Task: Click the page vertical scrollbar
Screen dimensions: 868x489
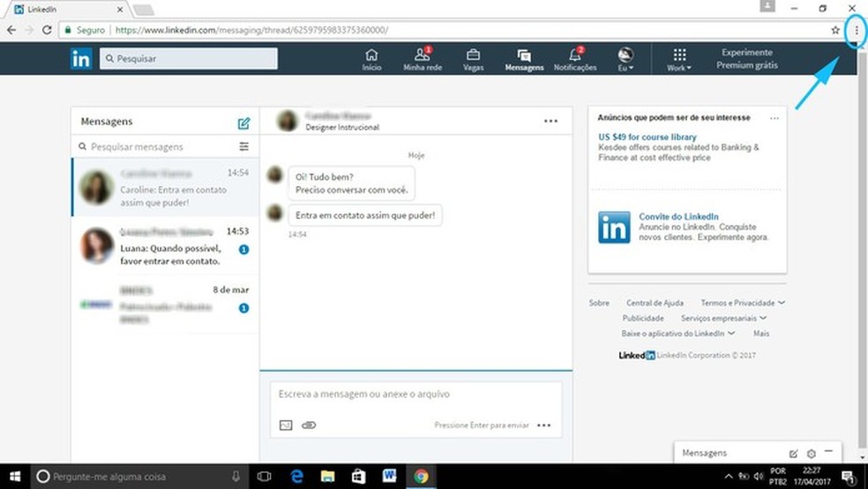Action: coord(863,252)
